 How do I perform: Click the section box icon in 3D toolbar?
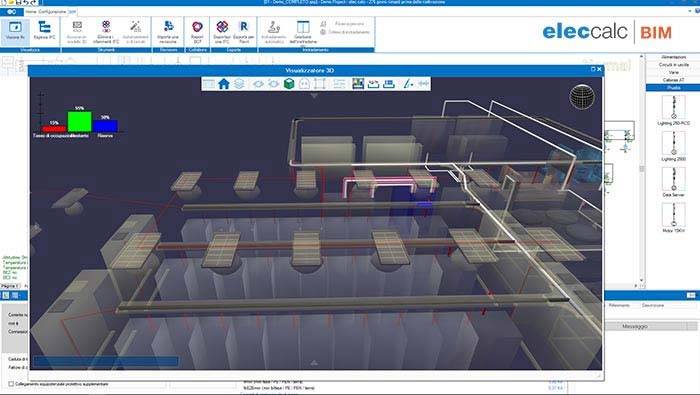click(319, 83)
